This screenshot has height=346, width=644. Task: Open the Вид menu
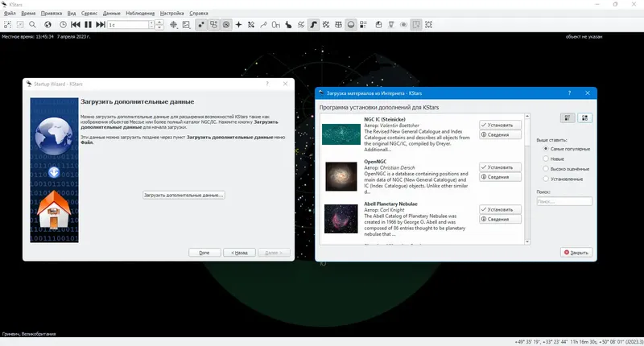coord(72,13)
